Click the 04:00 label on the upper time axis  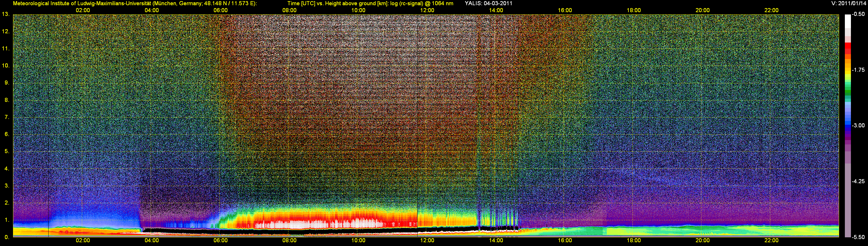pyautogui.click(x=152, y=10)
